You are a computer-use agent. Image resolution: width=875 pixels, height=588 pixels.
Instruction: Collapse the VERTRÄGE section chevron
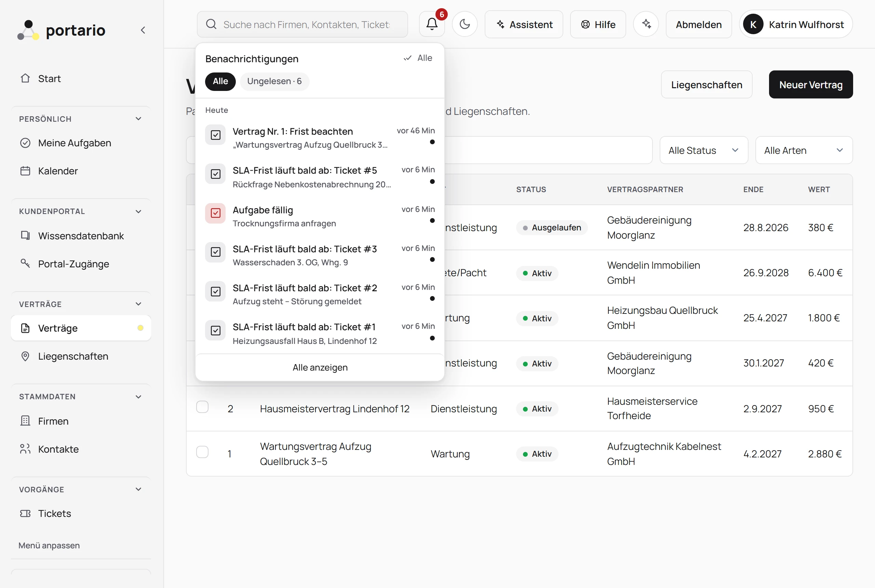(138, 304)
